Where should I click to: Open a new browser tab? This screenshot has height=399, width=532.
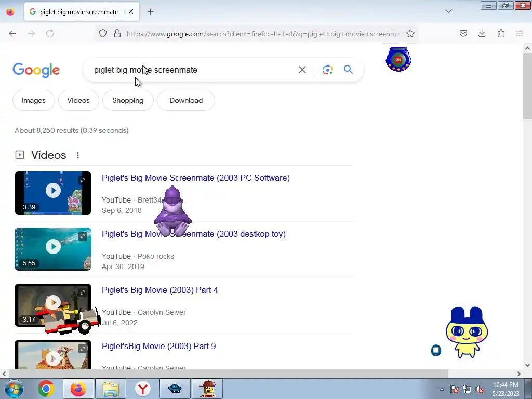[150, 12]
